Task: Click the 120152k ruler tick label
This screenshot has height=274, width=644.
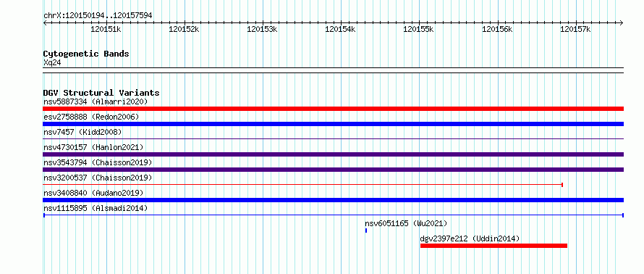Action: 184,30
